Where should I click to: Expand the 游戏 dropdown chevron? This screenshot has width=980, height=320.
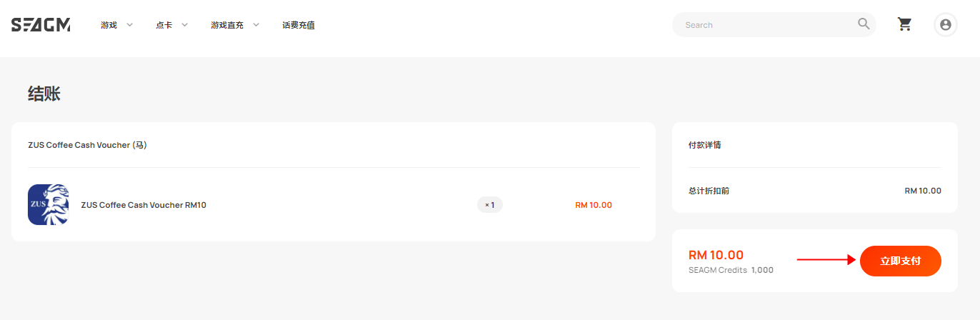pyautogui.click(x=129, y=24)
